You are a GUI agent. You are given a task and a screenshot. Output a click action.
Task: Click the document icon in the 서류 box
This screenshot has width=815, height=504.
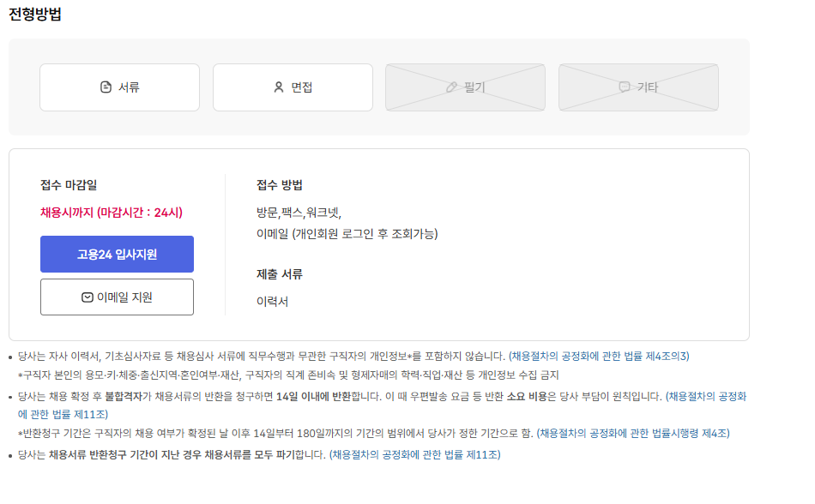tap(106, 87)
